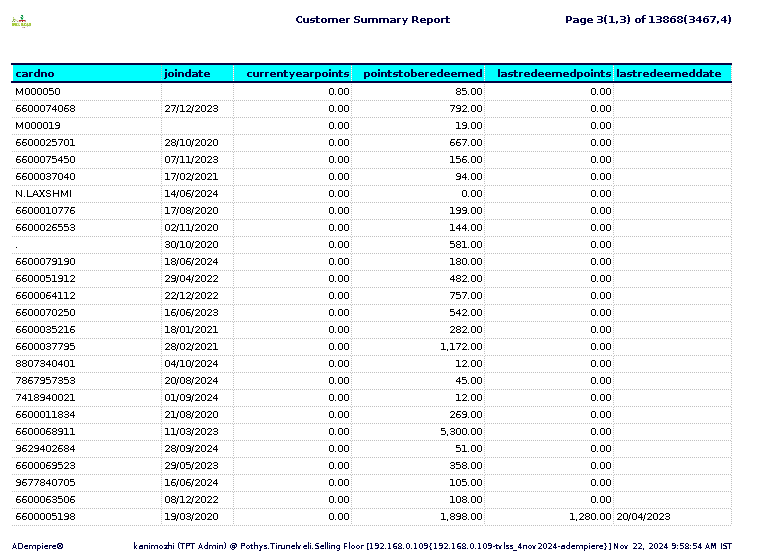This screenshot has height=557, width=760.
Task: Click the page number indicator text
Action: (x=648, y=20)
